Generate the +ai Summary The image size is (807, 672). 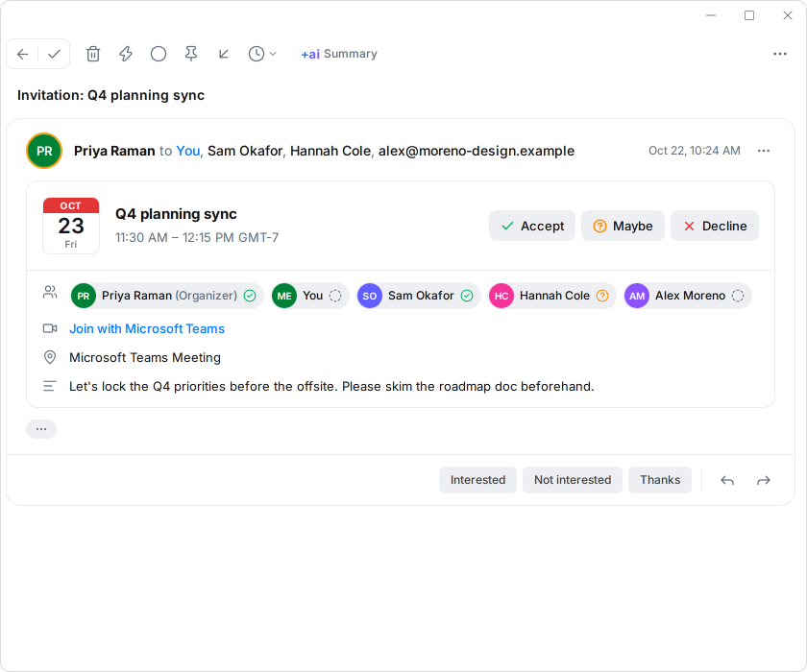pos(339,54)
